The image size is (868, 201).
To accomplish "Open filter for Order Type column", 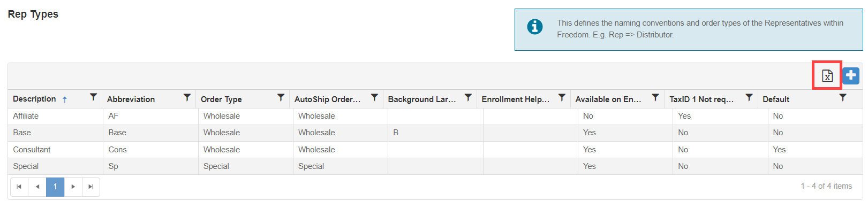I will click(281, 98).
